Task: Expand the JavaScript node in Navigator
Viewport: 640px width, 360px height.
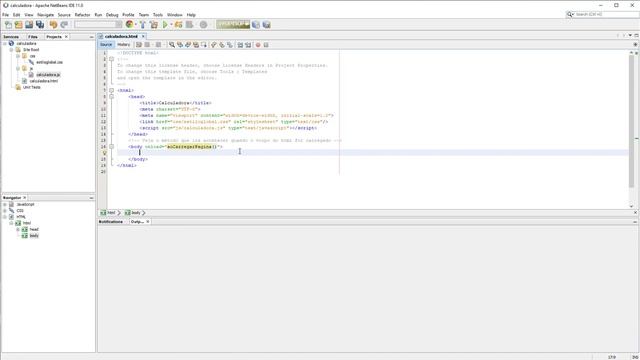Action: [5, 204]
